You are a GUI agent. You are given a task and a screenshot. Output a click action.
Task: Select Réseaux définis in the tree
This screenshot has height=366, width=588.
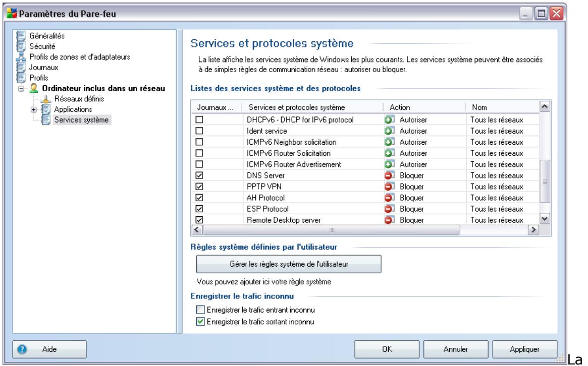[79, 99]
